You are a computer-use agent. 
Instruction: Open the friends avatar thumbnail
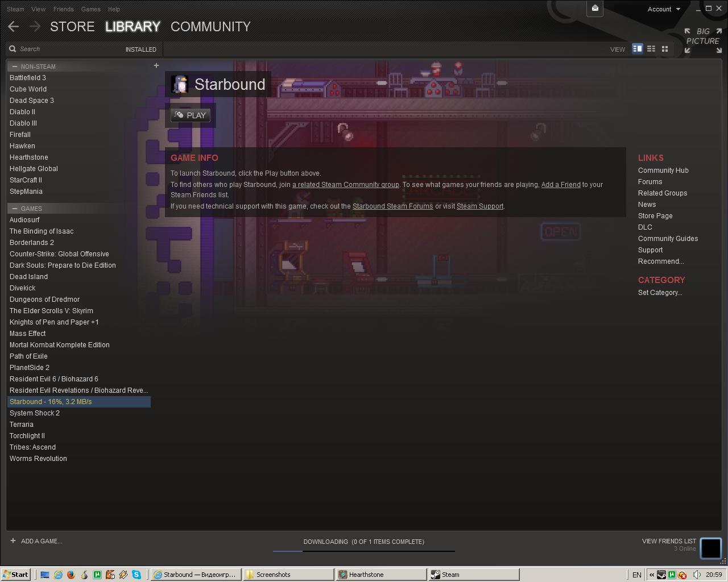point(710,548)
